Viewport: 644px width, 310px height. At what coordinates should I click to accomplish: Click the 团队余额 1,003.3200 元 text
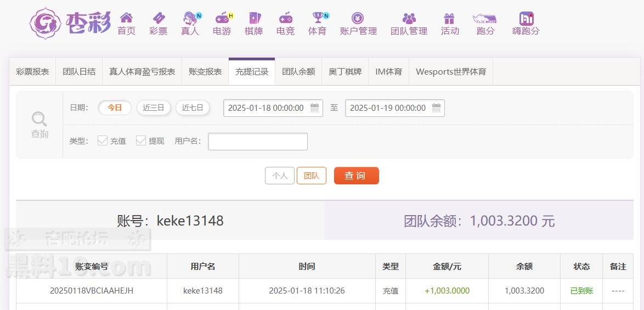pos(479,221)
